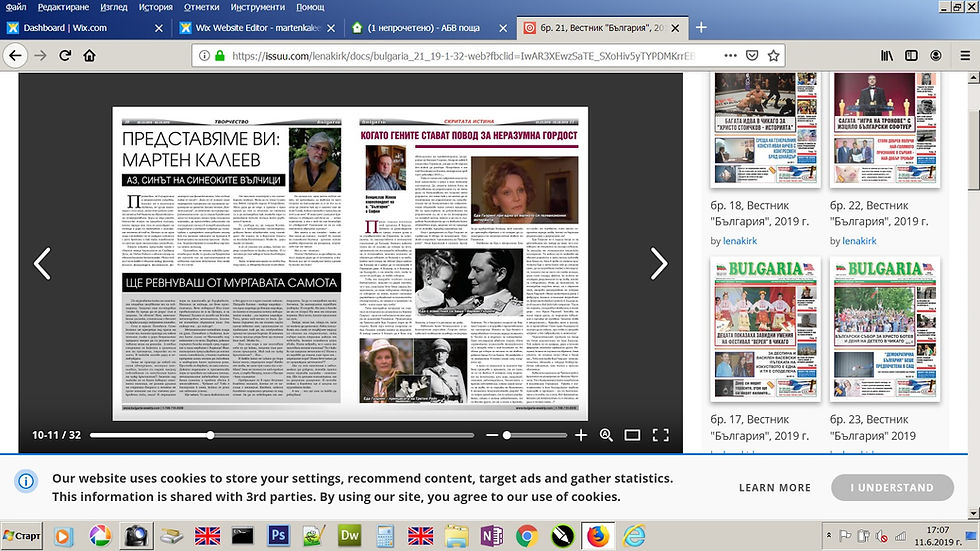Screen dimensions: 980x551
Task: Open the Firefox Library panel
Action: (x=887, y=56)
